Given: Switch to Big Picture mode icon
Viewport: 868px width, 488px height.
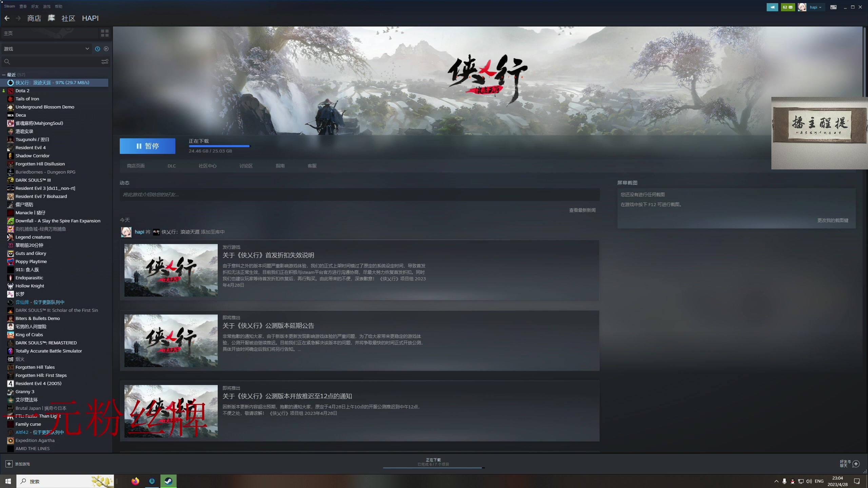Looking at the screenshot, I should [833, 7].
